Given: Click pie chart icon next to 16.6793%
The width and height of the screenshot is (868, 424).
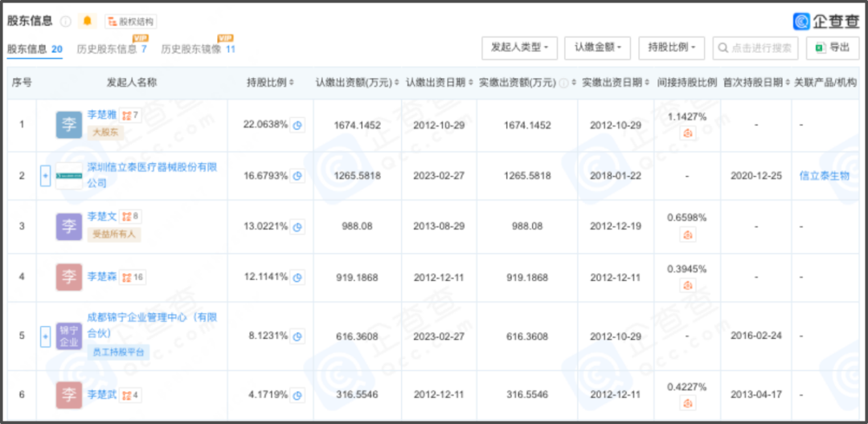Looking at the screenshot, I should [297, 176].
